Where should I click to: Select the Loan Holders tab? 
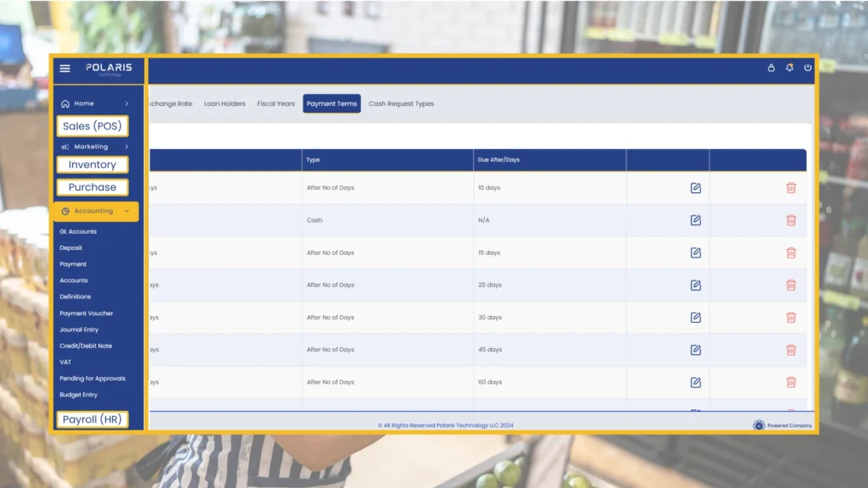(225, 104)
